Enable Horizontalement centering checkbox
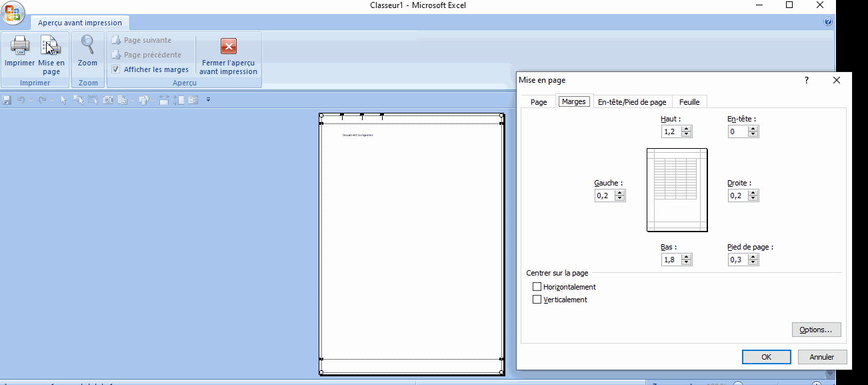 tap(537, 287)
